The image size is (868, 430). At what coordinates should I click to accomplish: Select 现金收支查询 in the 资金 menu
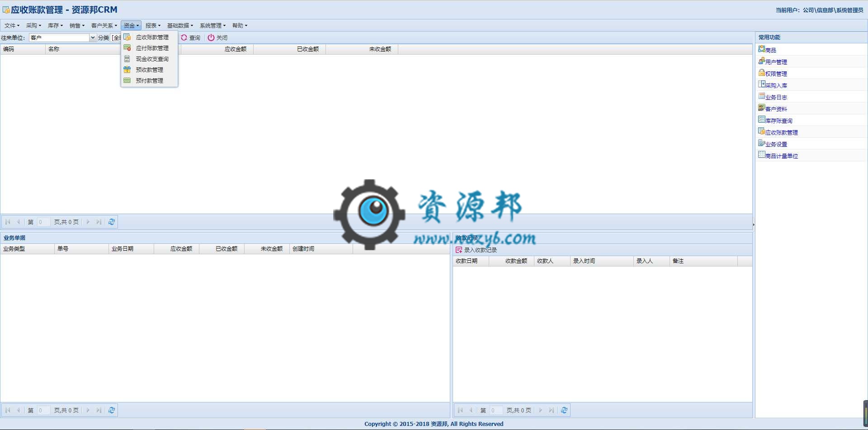[149, 59]
